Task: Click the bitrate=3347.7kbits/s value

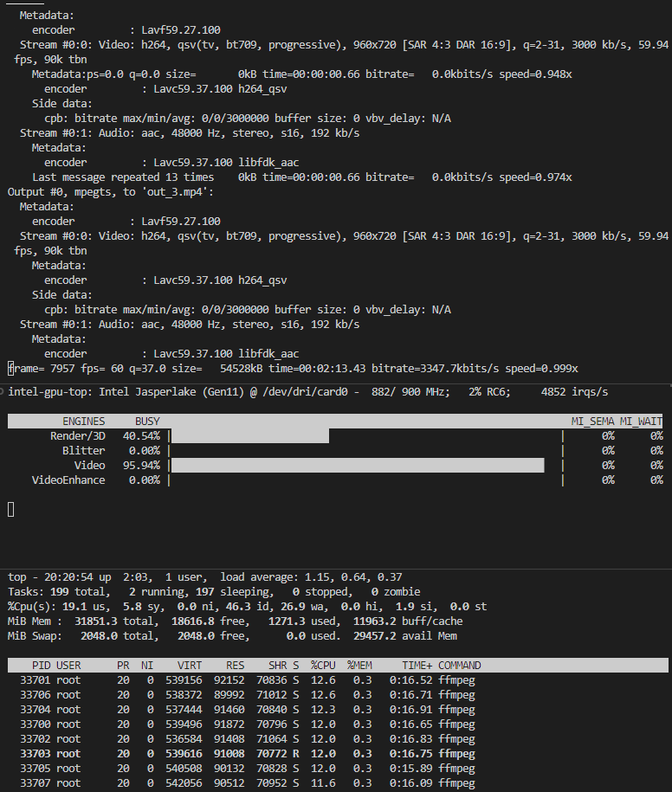Action: (435, 369)
